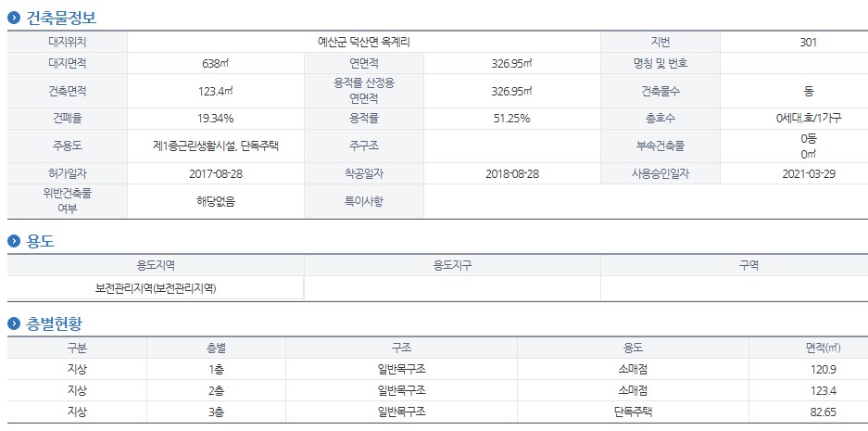Click the 용적률 value 51.25%

click(x=512, y=119)
